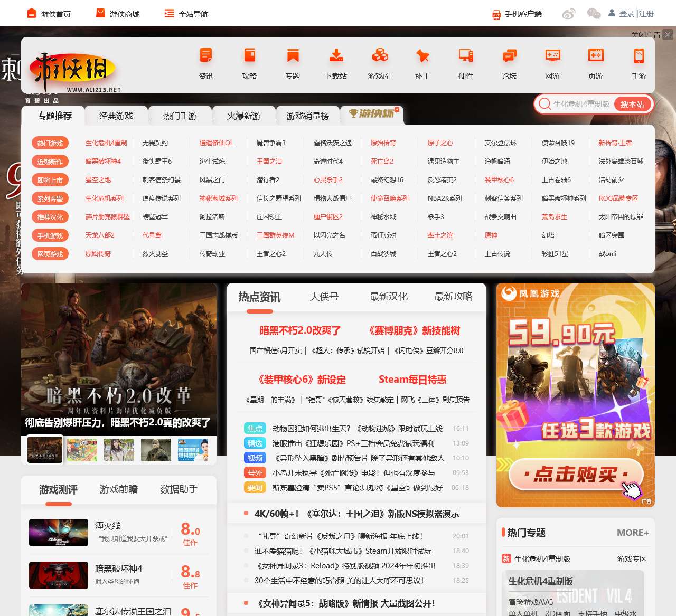
Task: Select the third carousel thumbnail
Action: pos(119,450)
